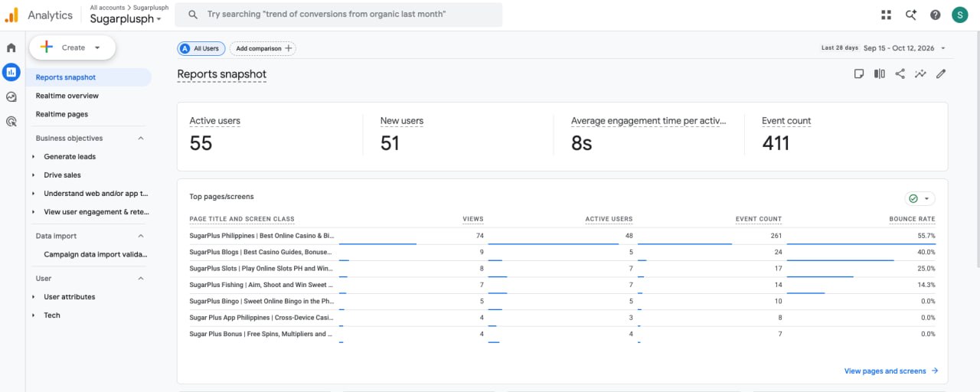Image resolution: width=980 pixels, height=392 pixels.
Task: Open the account avatar labeled S
Action: pyautogui.click(x=960, y=15)
